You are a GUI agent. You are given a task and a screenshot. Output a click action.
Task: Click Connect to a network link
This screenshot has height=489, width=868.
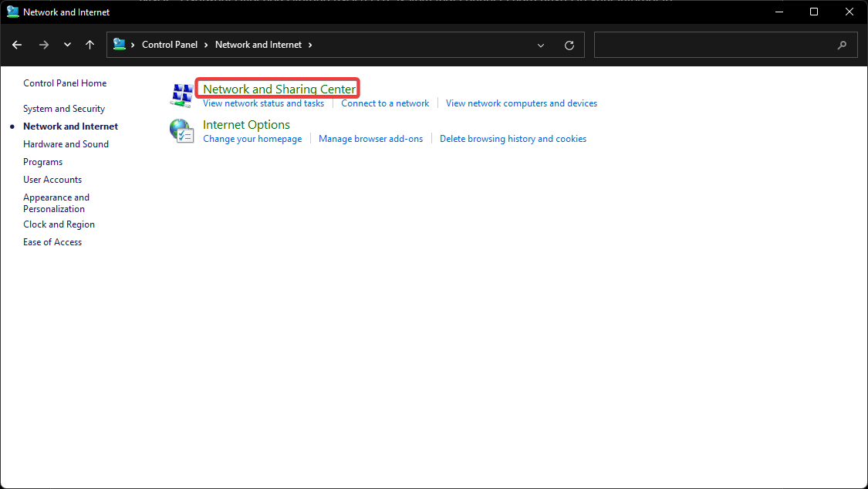click(x=384, y=103)
